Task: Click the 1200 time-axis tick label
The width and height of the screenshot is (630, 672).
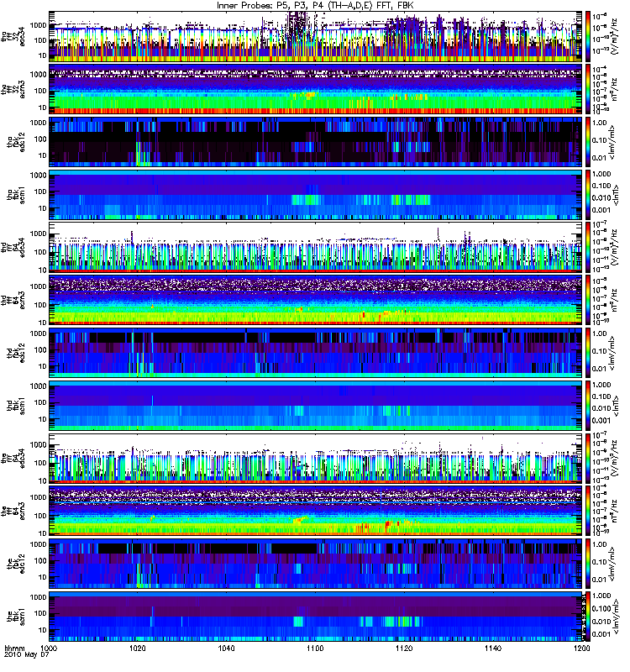Action: click(x=581, y=648)
